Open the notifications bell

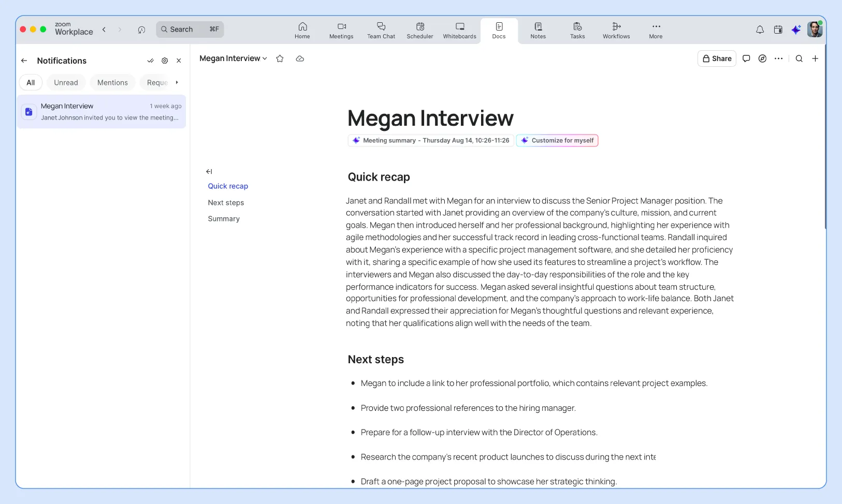pyautogui.click(x=760, y=29)
